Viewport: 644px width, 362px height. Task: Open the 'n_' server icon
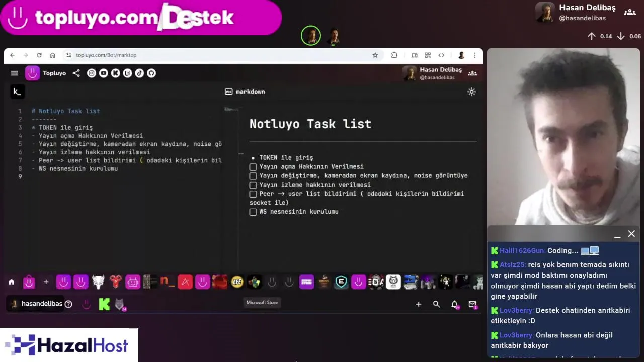(168, 282)
